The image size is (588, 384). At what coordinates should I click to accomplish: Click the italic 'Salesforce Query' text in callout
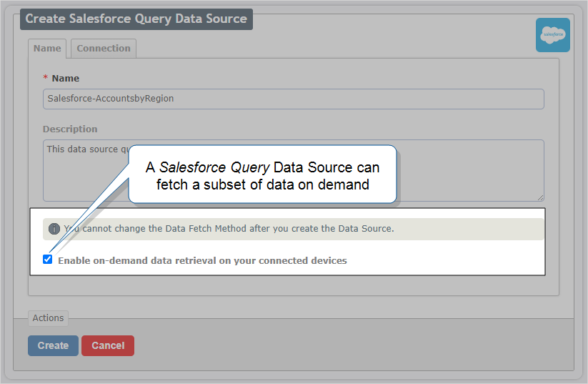click(214, 167)
